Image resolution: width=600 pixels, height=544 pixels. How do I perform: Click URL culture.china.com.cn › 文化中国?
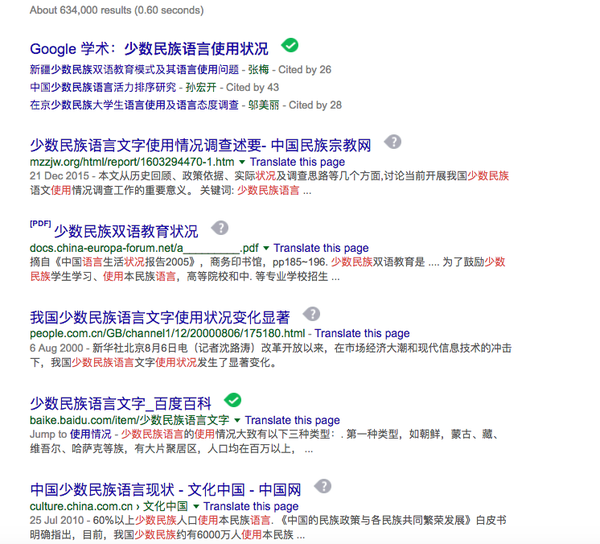(109, 506)
